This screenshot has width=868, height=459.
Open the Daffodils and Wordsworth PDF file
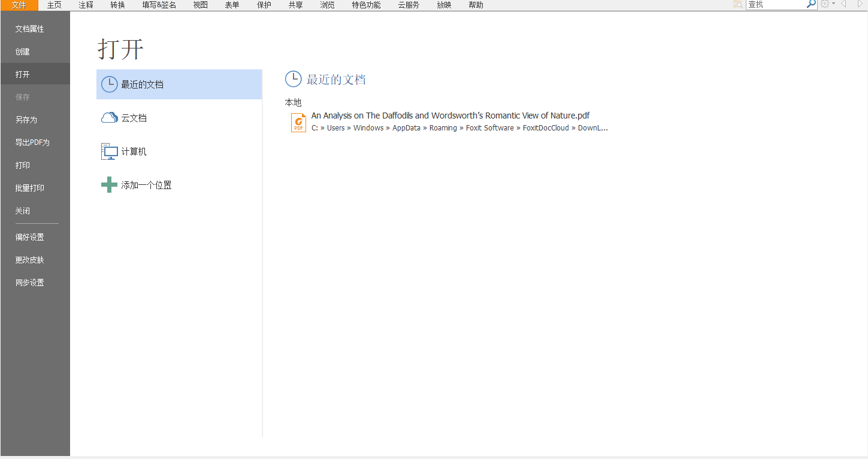pos(450,116)
